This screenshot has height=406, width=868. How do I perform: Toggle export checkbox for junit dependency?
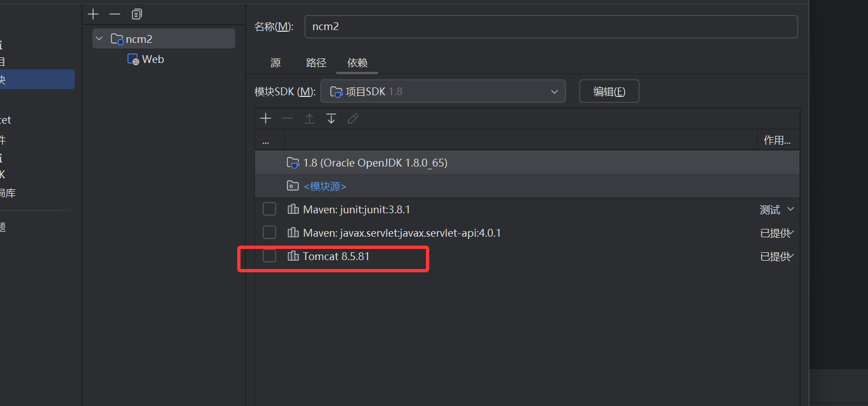269,209
